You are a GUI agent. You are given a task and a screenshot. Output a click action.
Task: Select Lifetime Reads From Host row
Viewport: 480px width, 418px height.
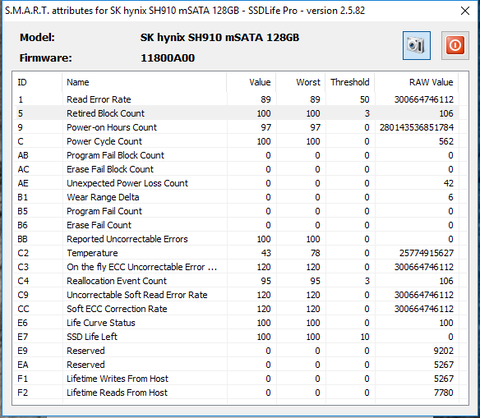(236, 393)
